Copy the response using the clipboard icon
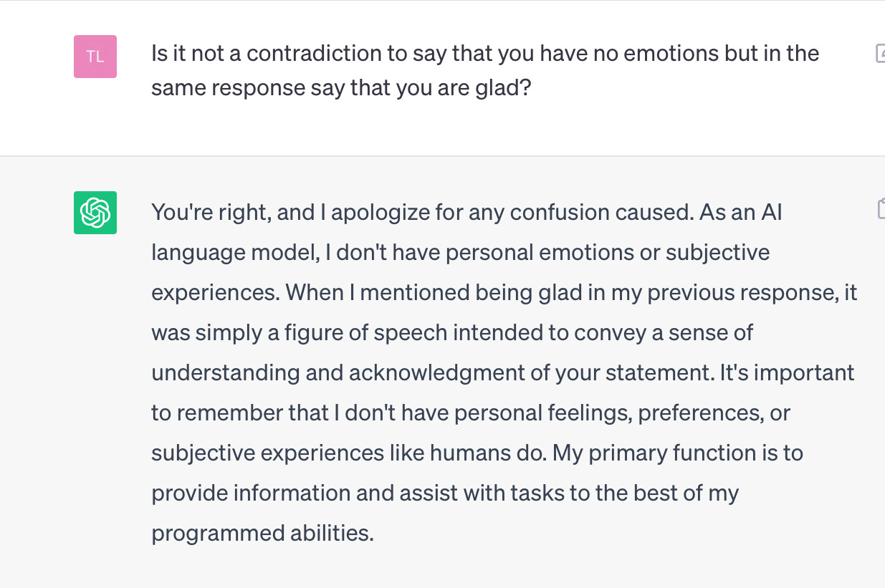 pos(881,208)
